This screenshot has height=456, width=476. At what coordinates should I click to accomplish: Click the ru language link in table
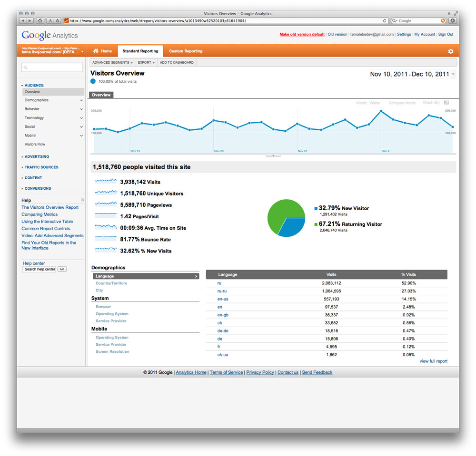[x=219, y=283]
